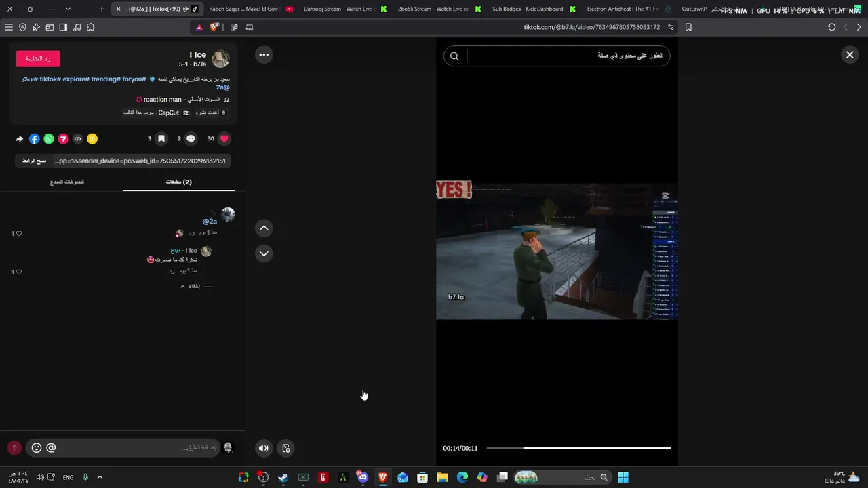This screenshot has width=868, height=488.
Task: Click the Windows taskbar search box
Action: (562, 477)
